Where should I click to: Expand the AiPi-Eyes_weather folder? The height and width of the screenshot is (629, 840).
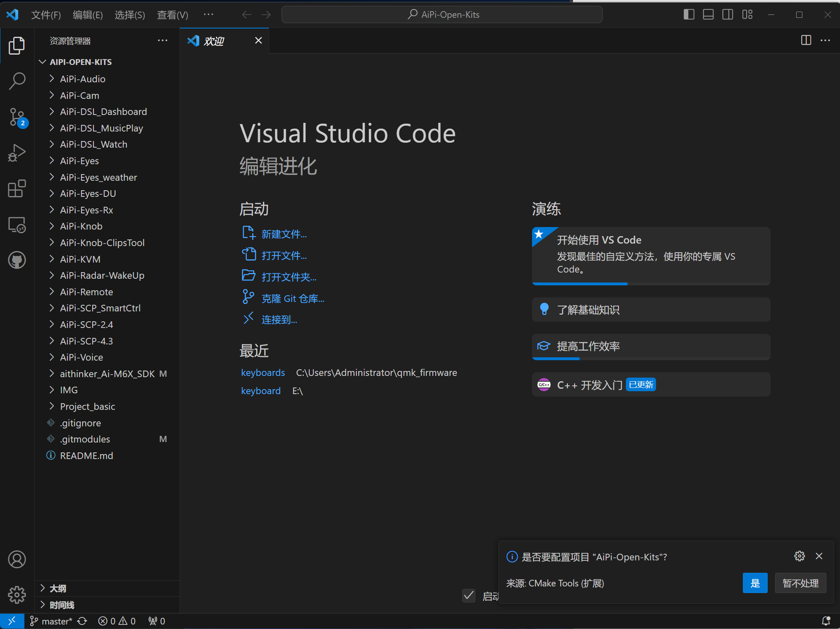(107, 177)
